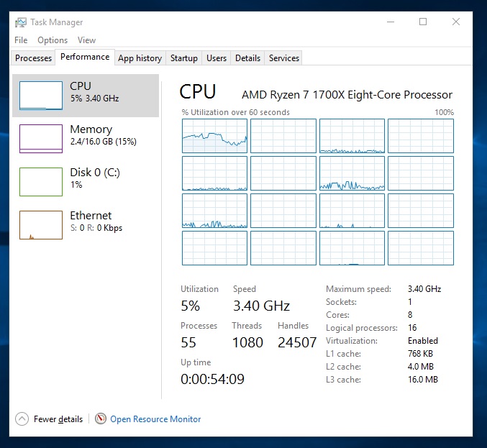Collapse view with Fewer details arrow icon
The image size is (487, 448).
coord(22,419)
